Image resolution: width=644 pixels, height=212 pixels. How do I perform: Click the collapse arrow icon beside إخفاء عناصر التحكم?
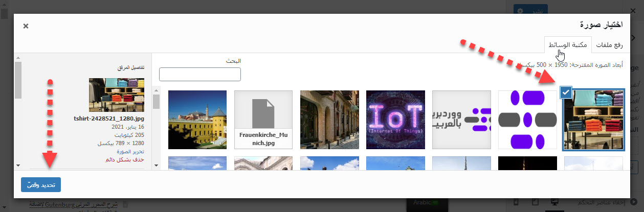pos(635,201)
